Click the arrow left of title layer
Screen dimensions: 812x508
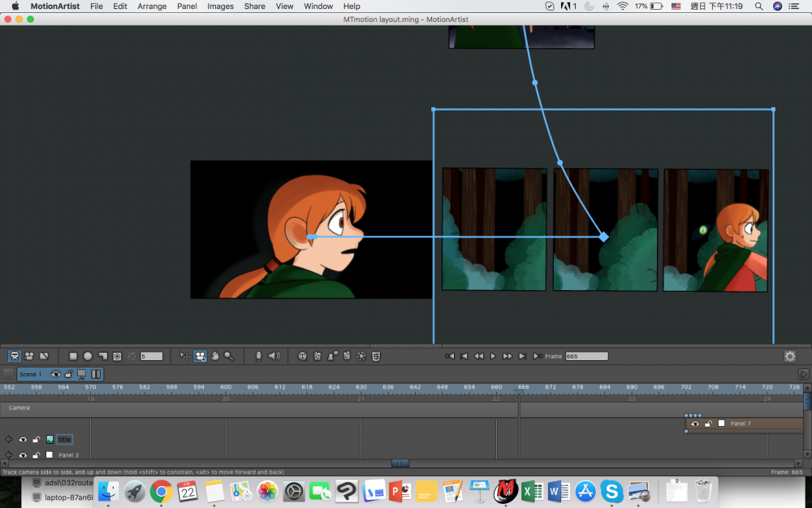tap(8, 440)
